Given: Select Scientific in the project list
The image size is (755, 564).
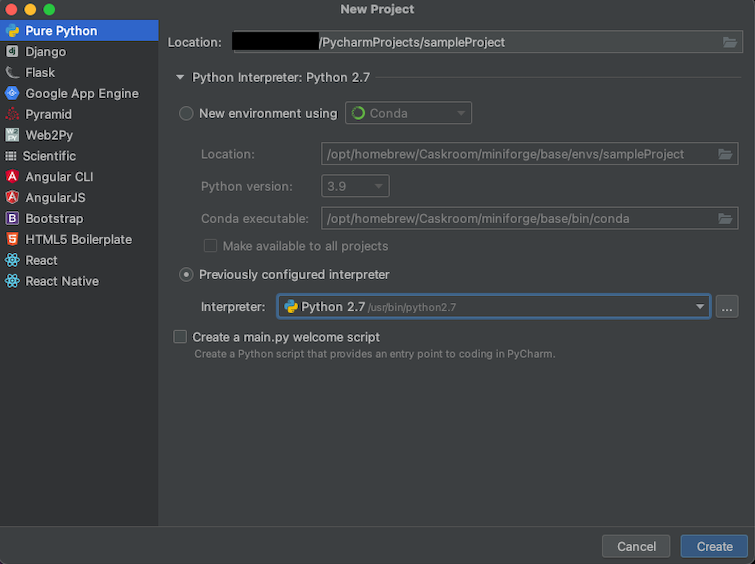Looking at the screenshot, I should click(x=50, y=156).
